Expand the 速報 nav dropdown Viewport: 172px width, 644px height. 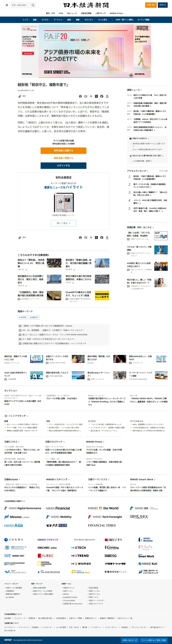[x=35, y=20]
